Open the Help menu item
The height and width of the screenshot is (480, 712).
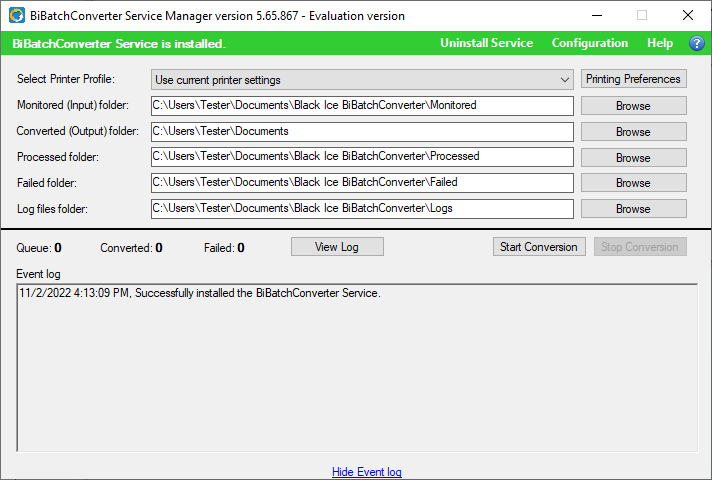pos(660,43)
